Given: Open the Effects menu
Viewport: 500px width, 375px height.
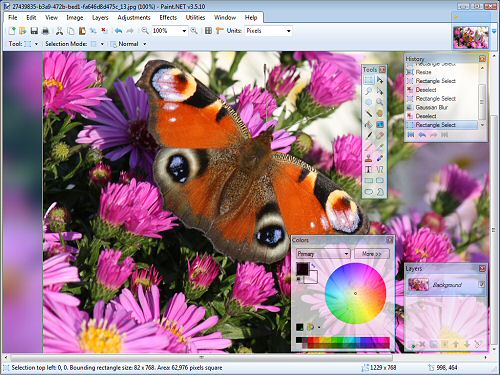Looking at the screenshot, I should [x=168, y=18].
